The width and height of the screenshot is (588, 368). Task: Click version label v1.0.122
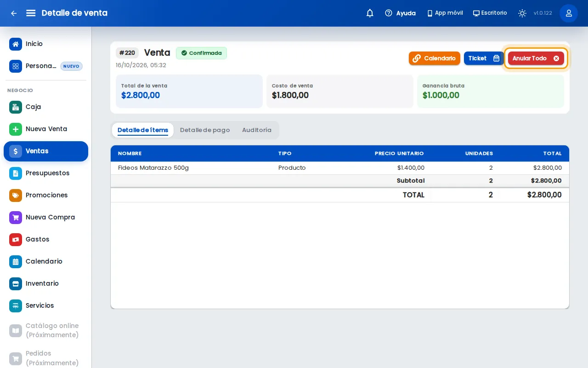(x=543, y=13)
